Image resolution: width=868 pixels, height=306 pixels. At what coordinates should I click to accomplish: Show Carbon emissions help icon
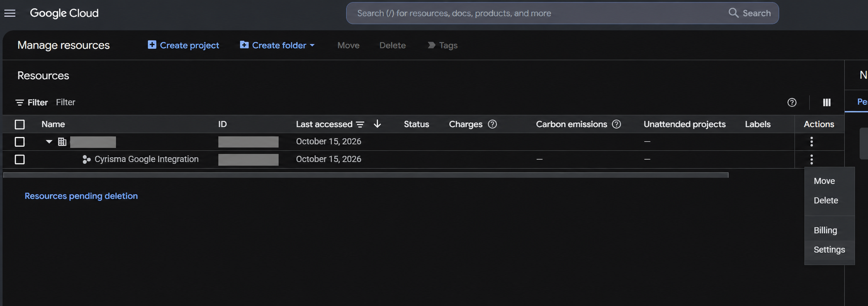click(x=616, y=124)
